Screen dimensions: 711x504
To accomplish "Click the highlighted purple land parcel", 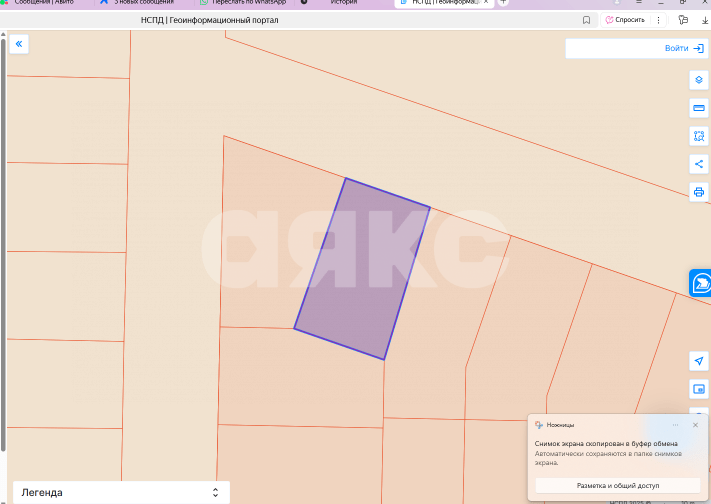I will pyautogui.click(x=362, y=269).
